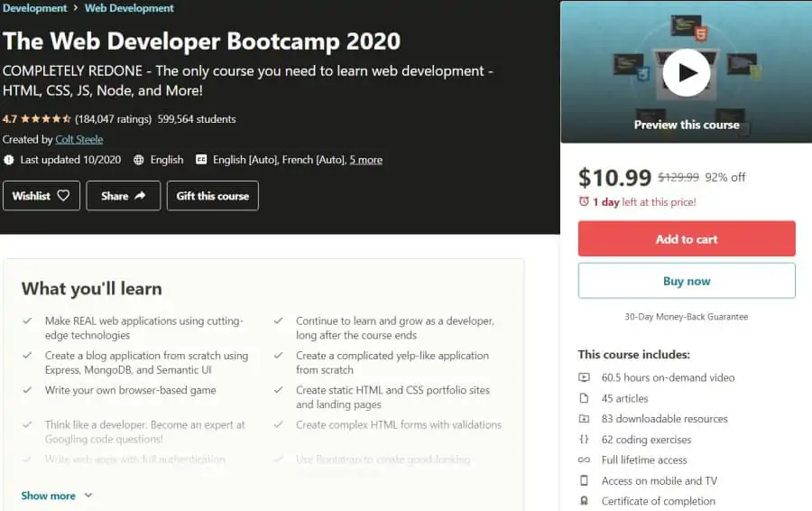The height and width of the screenshot is (511, 812).
Task: Click checkmark beside 'Create a complicated yelp-like application'
Action: (x=278, y=356)
